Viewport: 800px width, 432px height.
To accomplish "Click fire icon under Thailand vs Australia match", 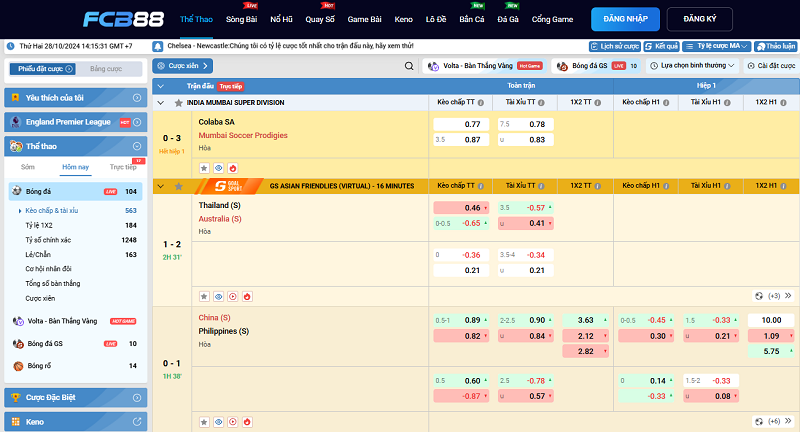I will pos(247,296).
